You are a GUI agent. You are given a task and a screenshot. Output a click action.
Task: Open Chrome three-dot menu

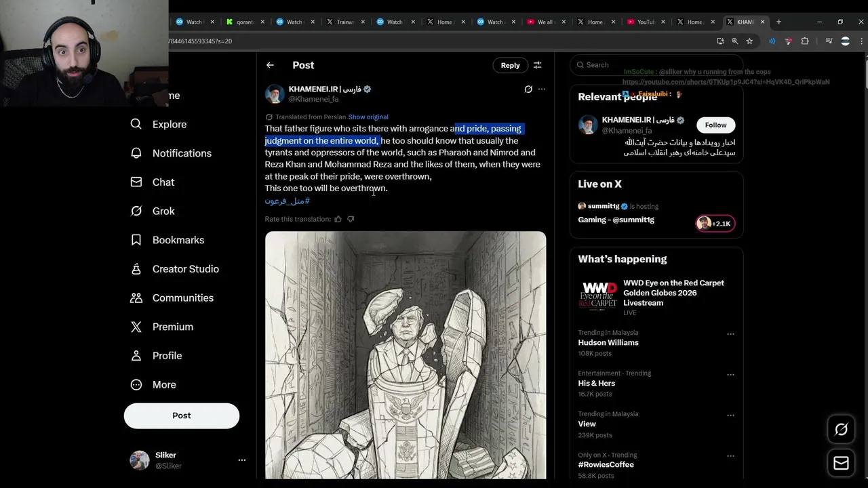861,41
